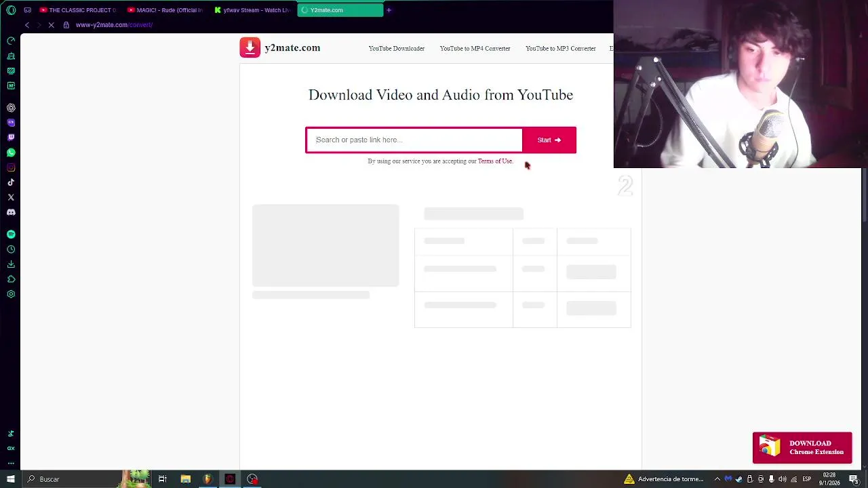The height and width of the screenshot is (488, 868).
Task: Open Task View taskbar icon
Action: [163, 479]
